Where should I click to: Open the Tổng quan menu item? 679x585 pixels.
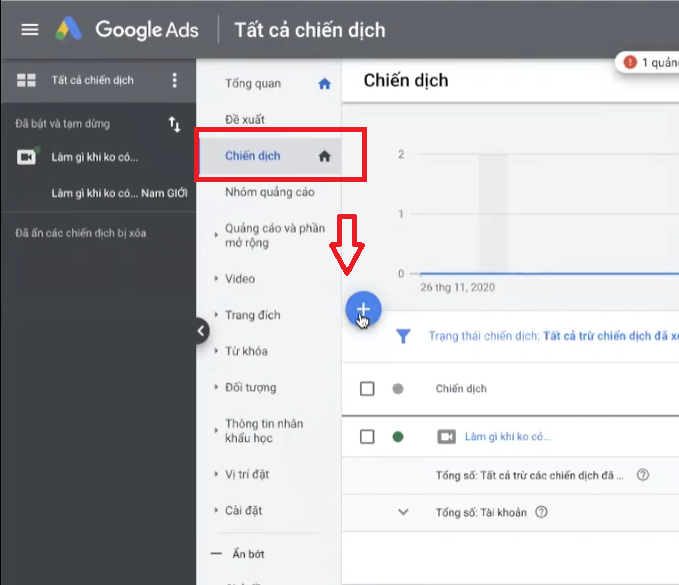tap(253, 84)
